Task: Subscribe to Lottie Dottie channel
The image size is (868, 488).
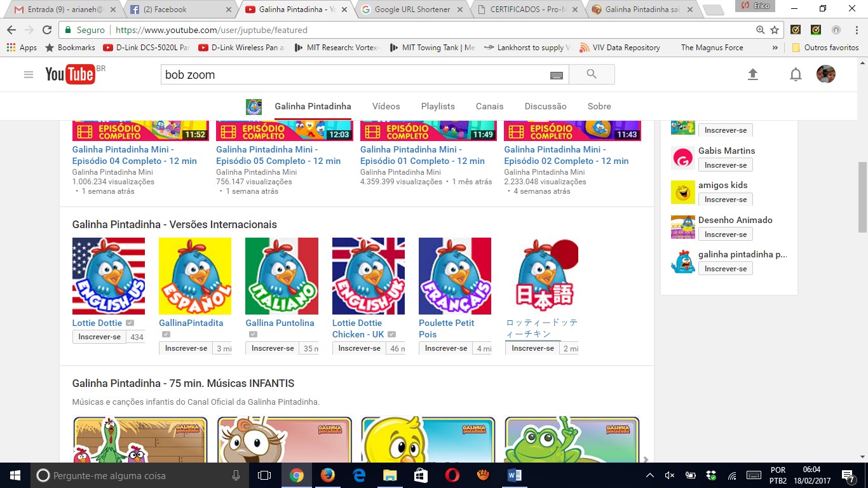Action: tap(99, 337)
